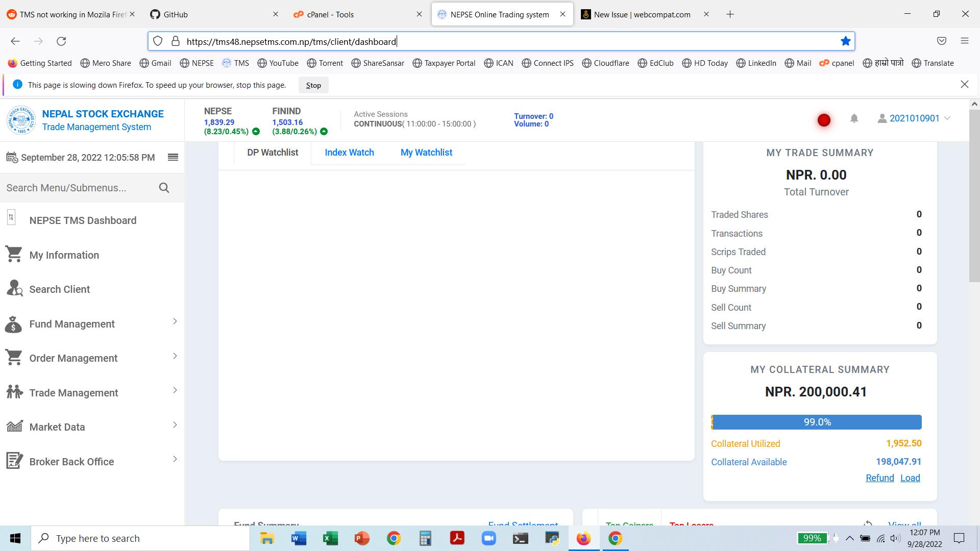980x551 pixels.
Task: Click the search magnifier in the sidebar
Action: (x=164, y=187)
